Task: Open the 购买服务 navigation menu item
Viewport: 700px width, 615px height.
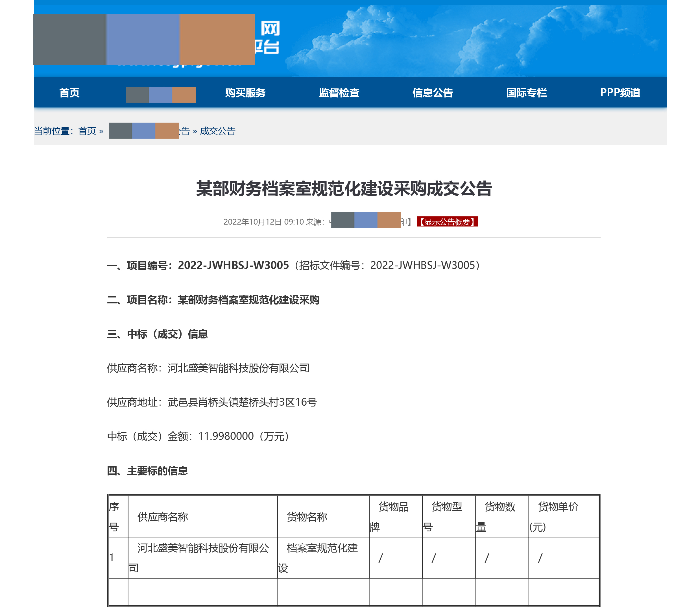Action: (x=245, y=92)
